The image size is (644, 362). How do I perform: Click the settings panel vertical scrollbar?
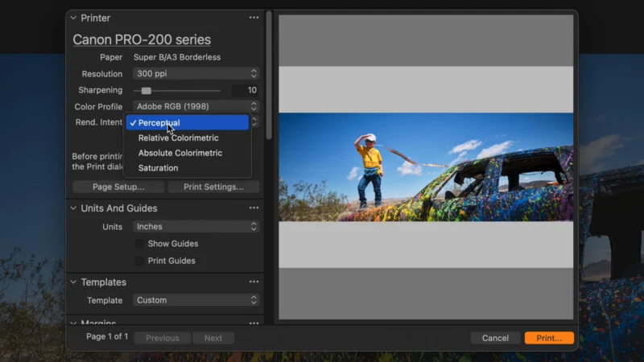coord(269,76)
